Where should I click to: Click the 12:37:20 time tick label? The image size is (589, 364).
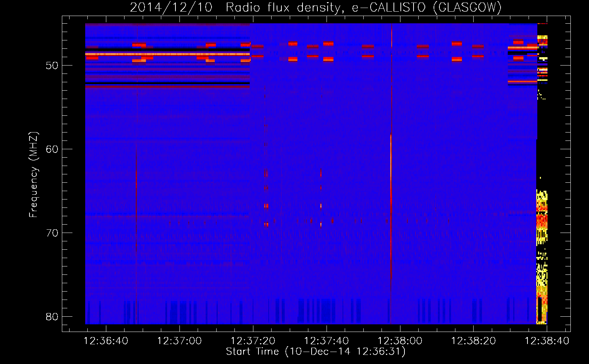[x=253, y=341]
